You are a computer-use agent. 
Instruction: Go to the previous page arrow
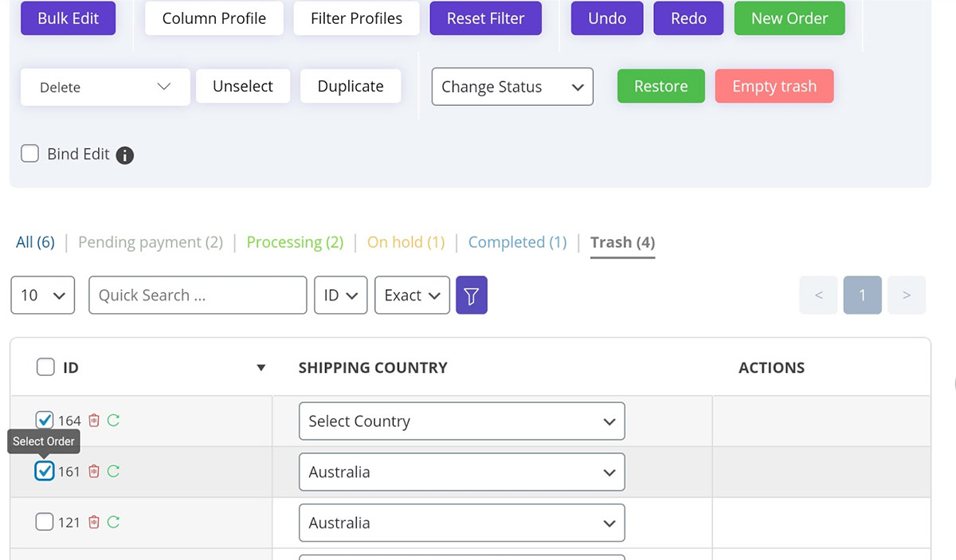pyautogui.click(x=819, y=296)
